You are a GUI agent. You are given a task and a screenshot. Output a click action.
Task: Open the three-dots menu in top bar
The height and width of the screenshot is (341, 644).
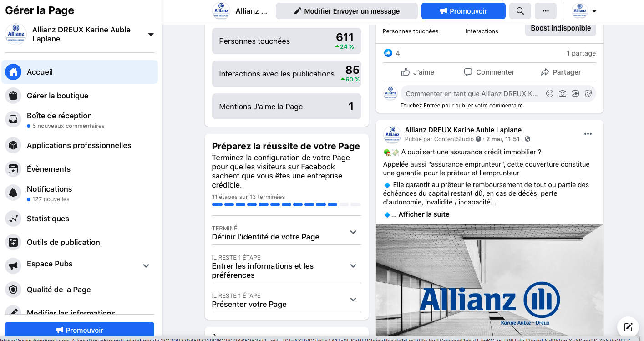coord(546,11)
